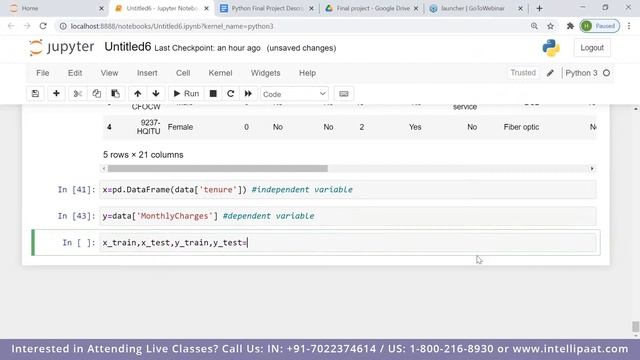This screenshot has height=360, width=640.
Task: Click the 'Fiber optic' table cell
Action: pyautogui.click(x=521, y=127)
